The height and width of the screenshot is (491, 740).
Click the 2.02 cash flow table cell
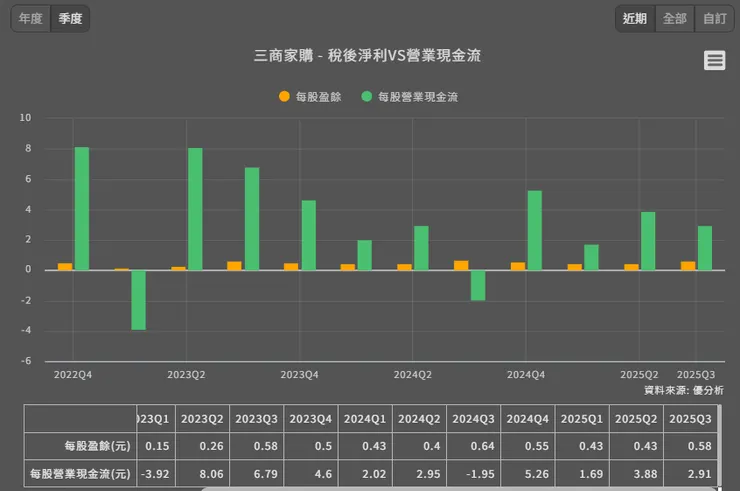[x=365, y=474]
